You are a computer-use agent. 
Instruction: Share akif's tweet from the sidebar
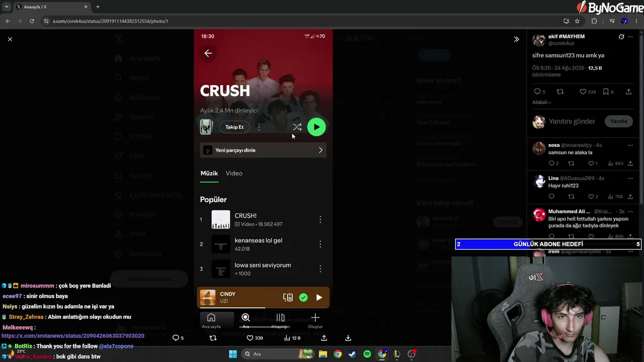pos(629,92)
